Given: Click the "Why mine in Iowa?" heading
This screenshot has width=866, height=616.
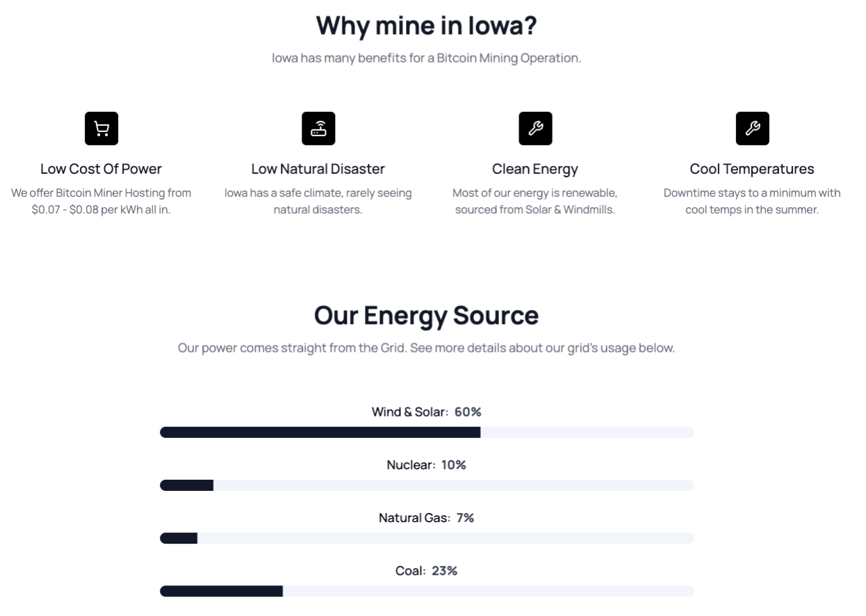Looking at the screenshot, I should pos(426,26).
